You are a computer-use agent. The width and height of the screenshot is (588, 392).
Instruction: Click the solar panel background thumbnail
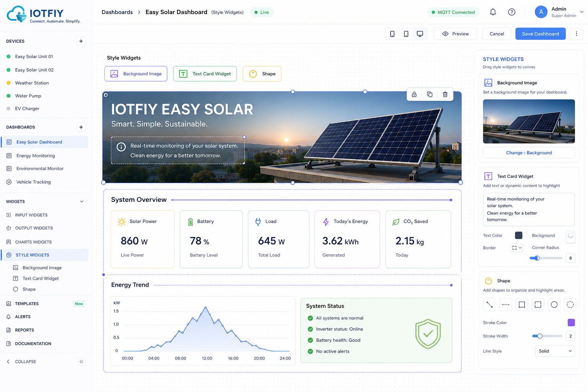tap(529, 121)
